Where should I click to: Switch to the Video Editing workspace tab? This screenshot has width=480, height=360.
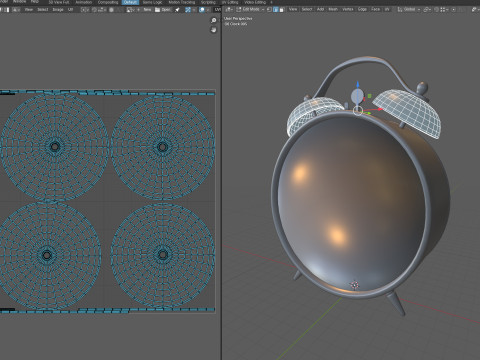(255, 2)
